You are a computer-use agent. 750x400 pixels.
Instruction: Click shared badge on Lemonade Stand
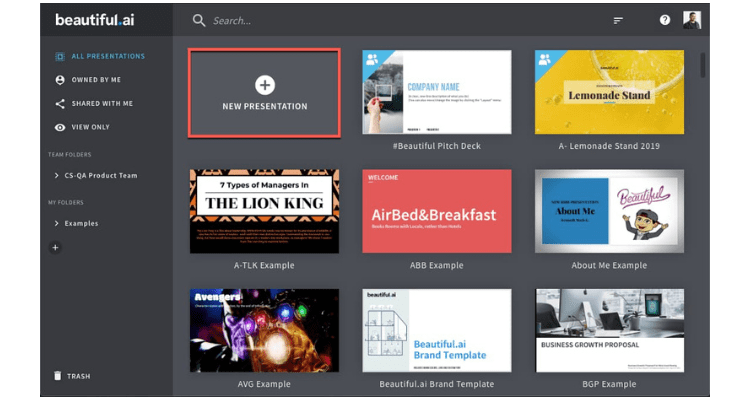pos(545,59)
